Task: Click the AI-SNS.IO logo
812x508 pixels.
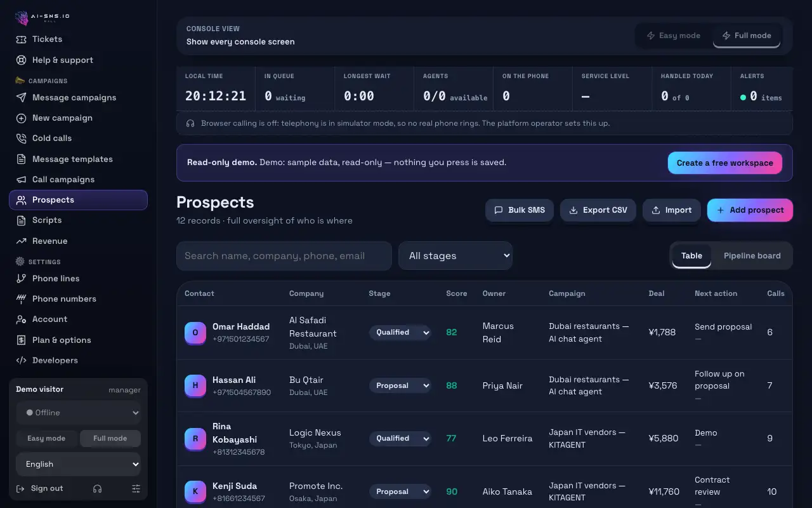Action: pyautogui.click(x=43, y=17)
